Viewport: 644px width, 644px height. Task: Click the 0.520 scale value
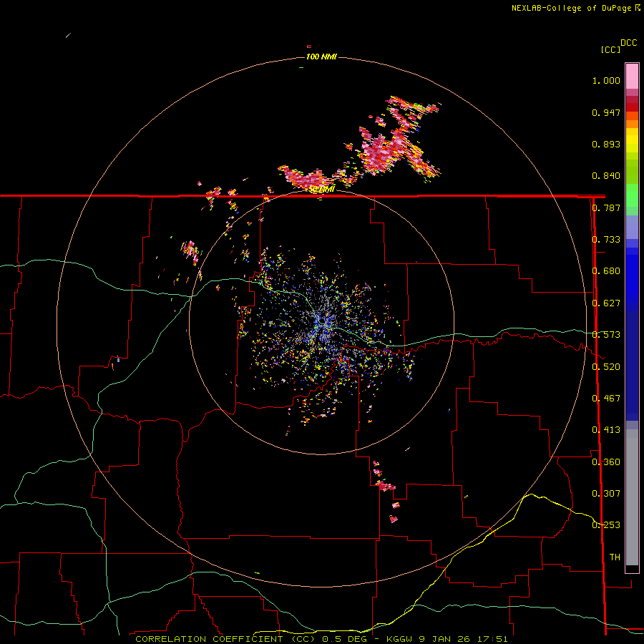point(606,367)
